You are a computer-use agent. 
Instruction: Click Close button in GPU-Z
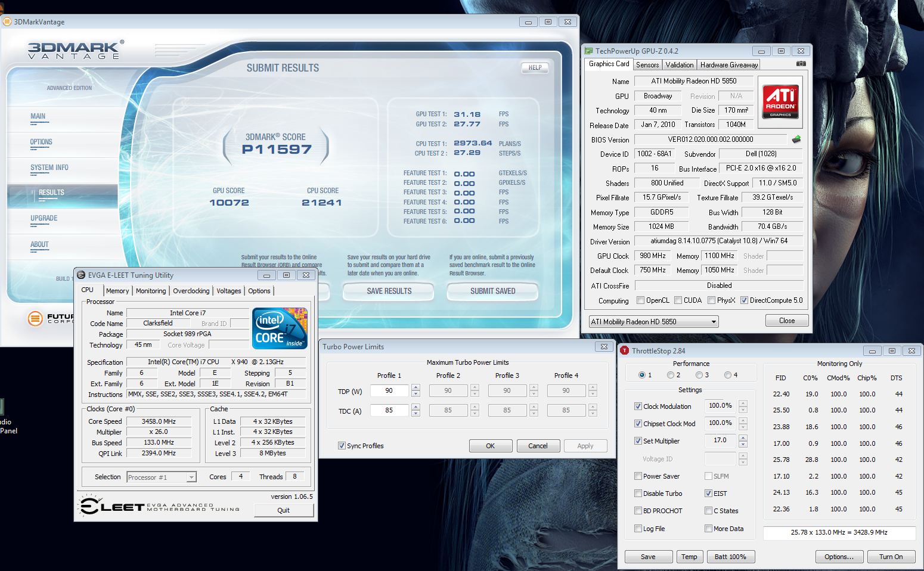click(787, 321)
